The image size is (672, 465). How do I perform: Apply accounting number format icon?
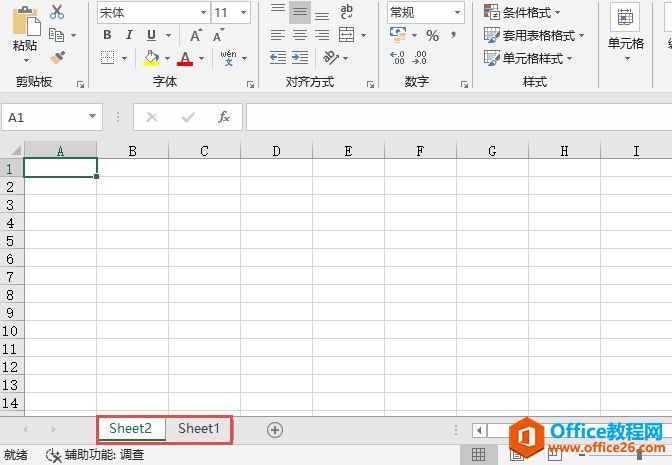pyautogui.click(x=398, y=35)
